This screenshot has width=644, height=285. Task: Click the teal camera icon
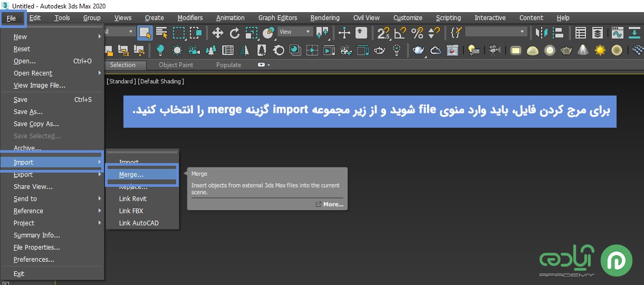click(194, 51)
